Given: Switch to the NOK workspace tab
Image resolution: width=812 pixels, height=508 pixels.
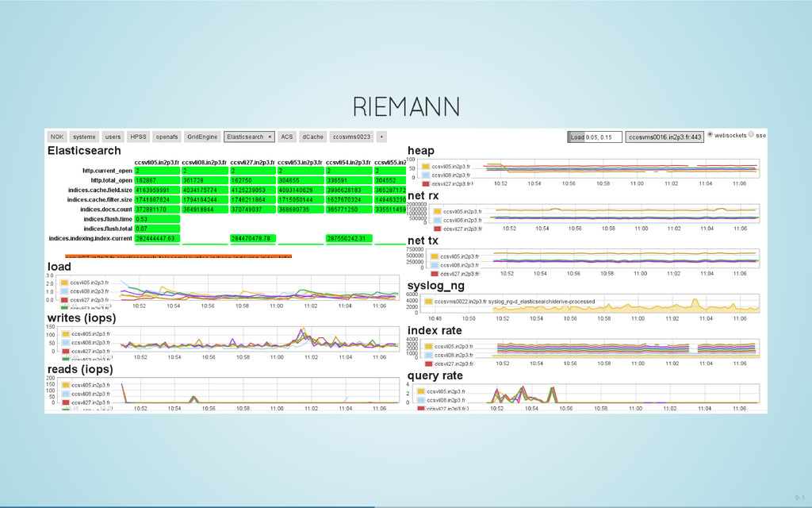Looking at the screenshot, I should [57, 137].
